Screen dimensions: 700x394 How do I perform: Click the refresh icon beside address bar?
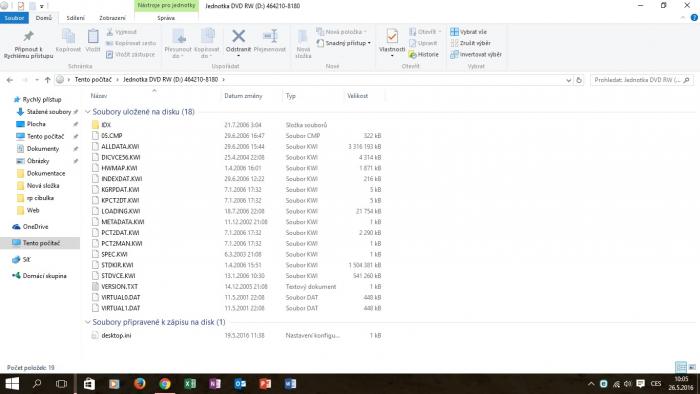pos(579,80)
